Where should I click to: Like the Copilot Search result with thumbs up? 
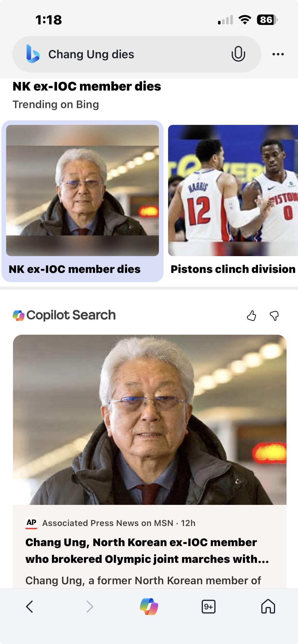251,316
